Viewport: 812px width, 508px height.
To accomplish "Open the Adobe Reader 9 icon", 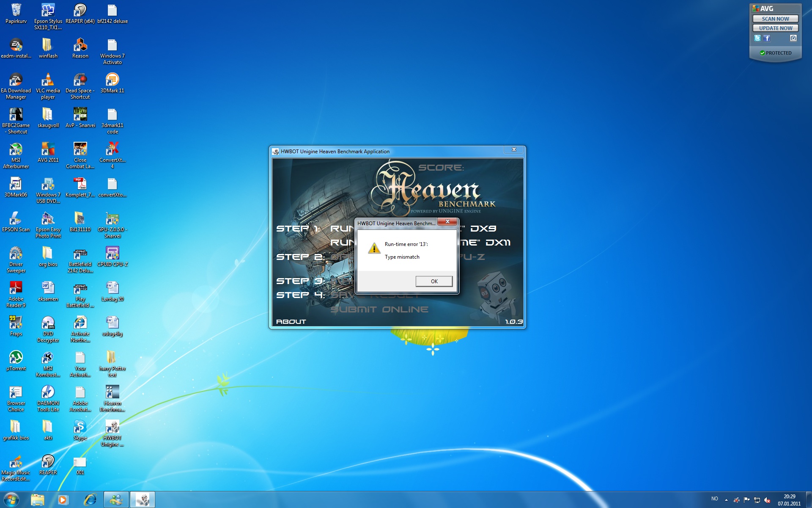I will pyautogui.click(x=16, y=295).
